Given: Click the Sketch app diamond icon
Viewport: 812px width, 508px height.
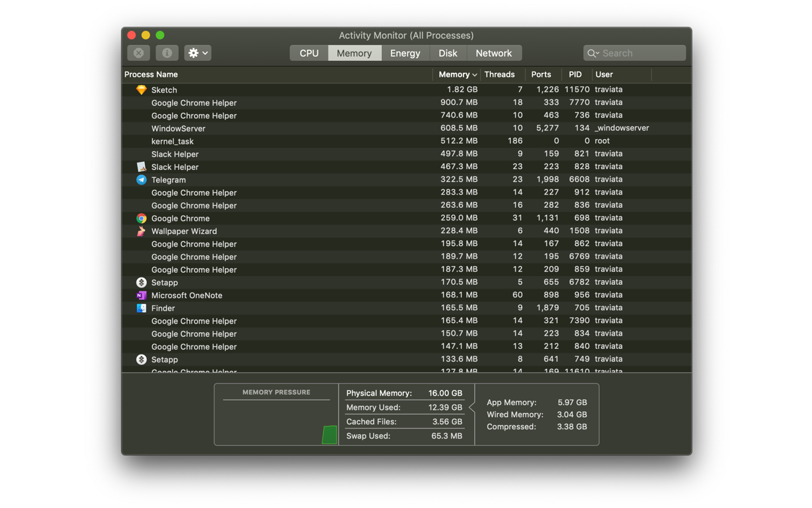Looking at the screenshot, I should pyautogui.click(x=142, y=90).
